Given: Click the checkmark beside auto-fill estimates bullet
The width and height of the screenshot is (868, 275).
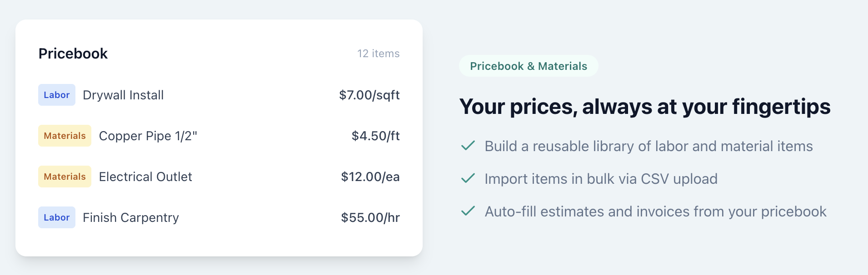Looking at the screenshot, I should click(x=468, y=211).
